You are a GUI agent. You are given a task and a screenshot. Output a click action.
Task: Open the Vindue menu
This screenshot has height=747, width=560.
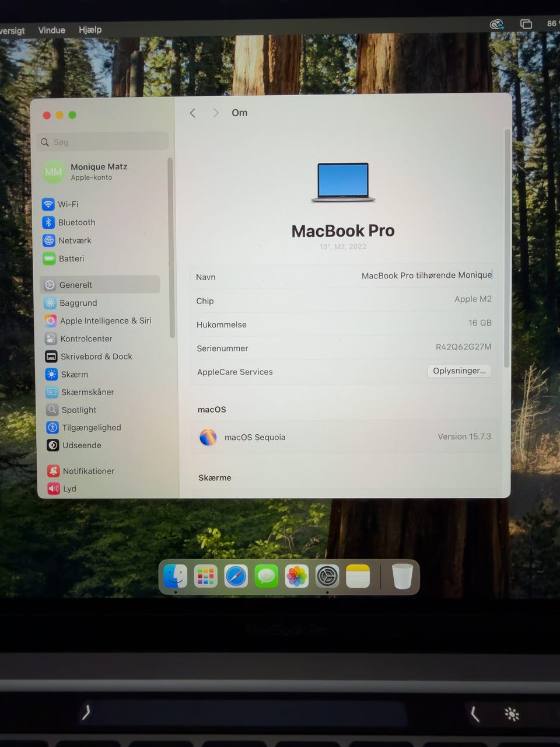coord(51,30)
